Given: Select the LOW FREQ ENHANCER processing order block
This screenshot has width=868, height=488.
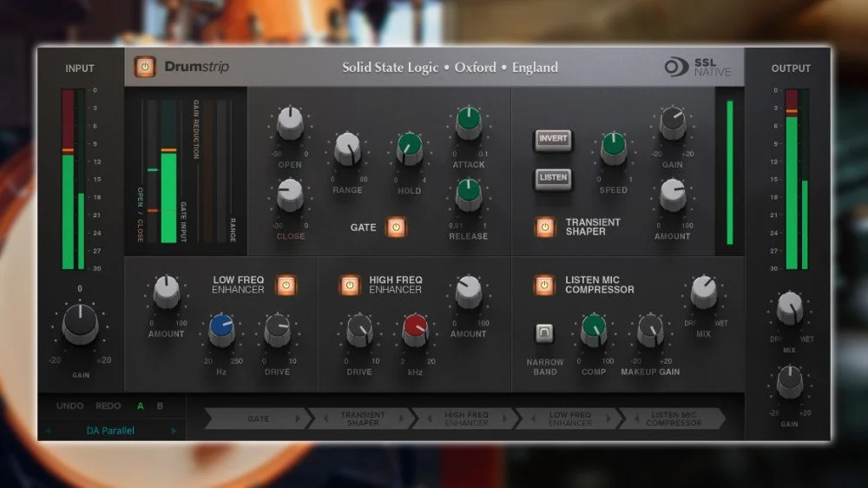Looking at the screenshot, I should pyautogui.click(x=570, y=419).
